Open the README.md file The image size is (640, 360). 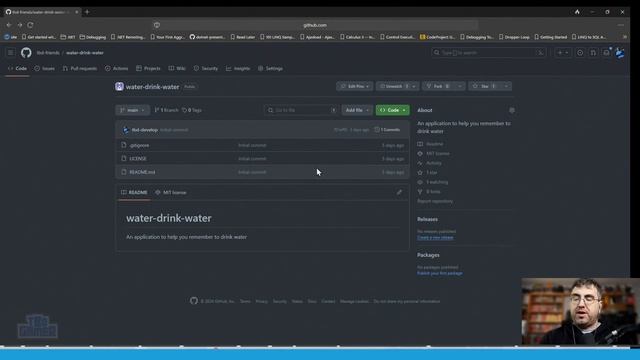(142, 172)
